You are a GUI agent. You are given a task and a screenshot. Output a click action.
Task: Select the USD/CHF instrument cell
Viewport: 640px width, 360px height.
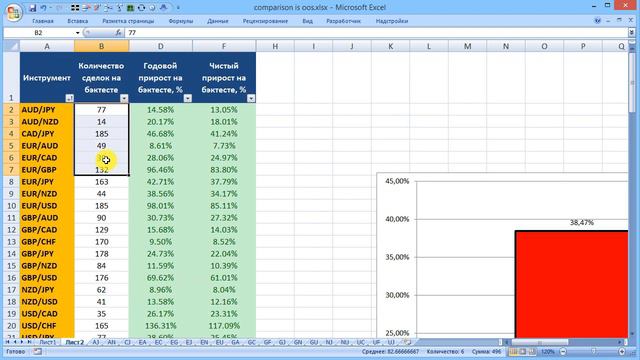point(47,326)
